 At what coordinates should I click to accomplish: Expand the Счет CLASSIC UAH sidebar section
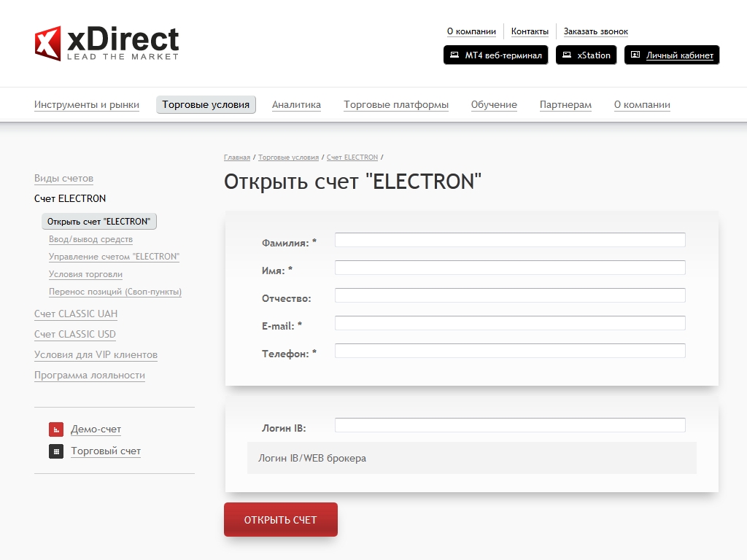pyautogui.click(x=76, y=314)
